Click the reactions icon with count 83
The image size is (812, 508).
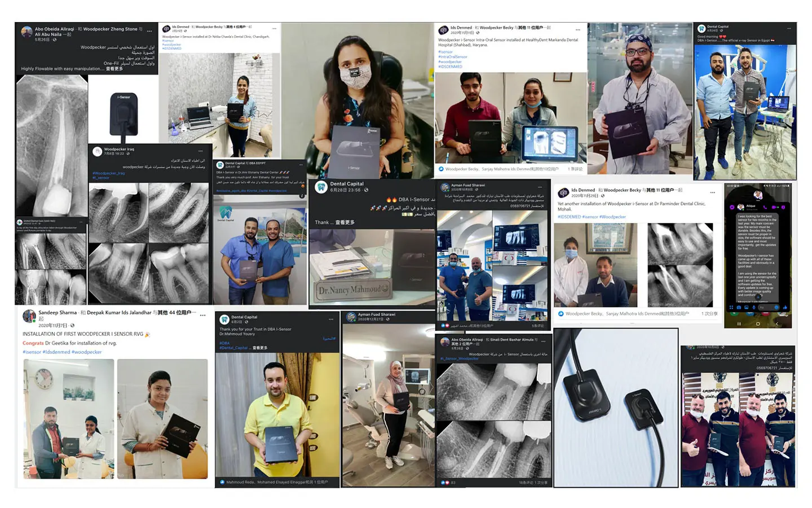point(444,483)
